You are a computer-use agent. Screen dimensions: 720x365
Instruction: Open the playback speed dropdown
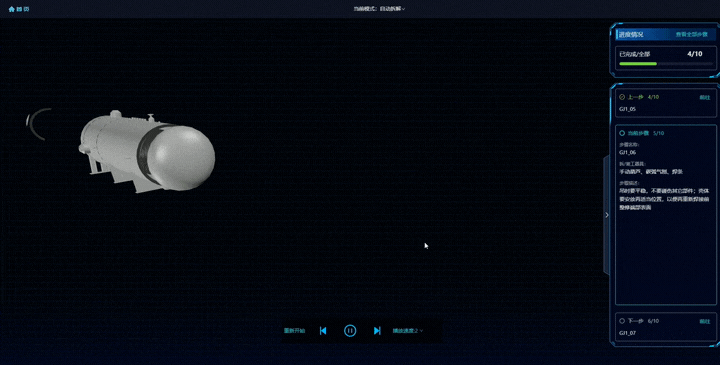tap(408, 331)
